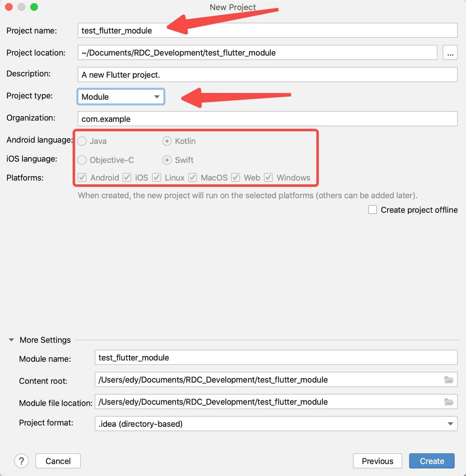Open project location browse ellipsis button
The image size is (466, 476).
[x=450, y=53]
